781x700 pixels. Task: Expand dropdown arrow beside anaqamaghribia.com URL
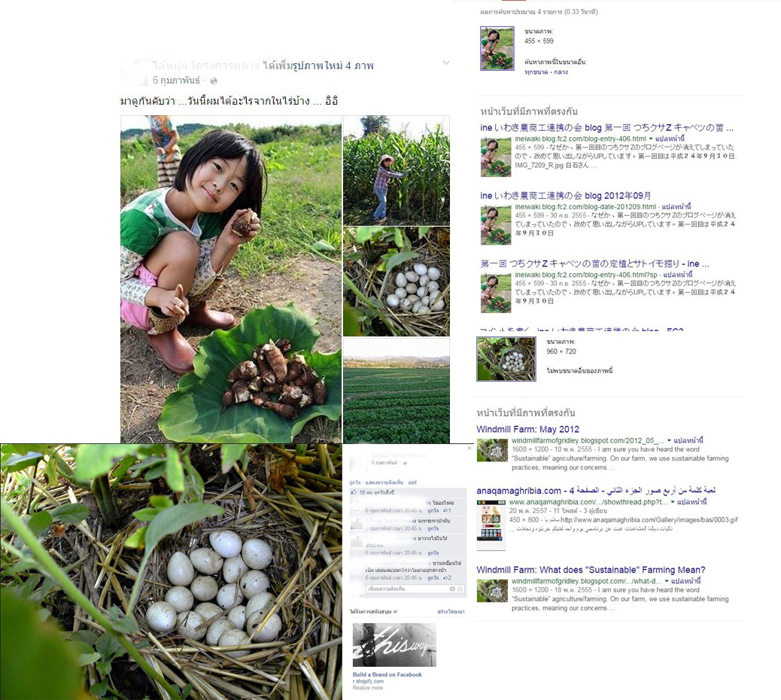pyautogui.click(x=673, y=502)
